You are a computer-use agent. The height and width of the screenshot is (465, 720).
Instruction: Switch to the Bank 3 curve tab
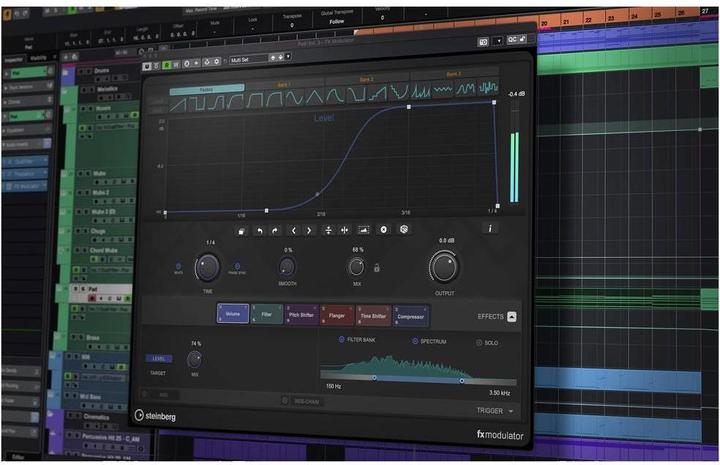coord(453,74)
